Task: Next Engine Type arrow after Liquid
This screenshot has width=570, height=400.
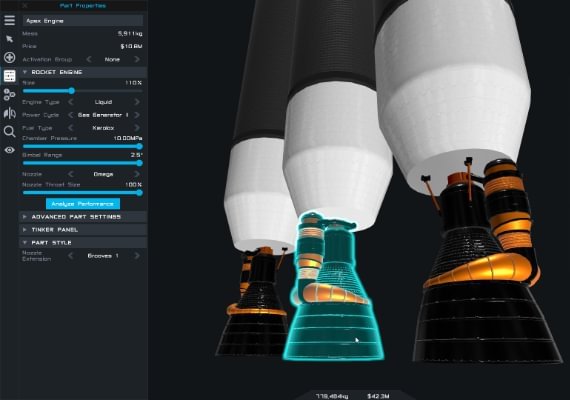Action: (x=137, y=102)
